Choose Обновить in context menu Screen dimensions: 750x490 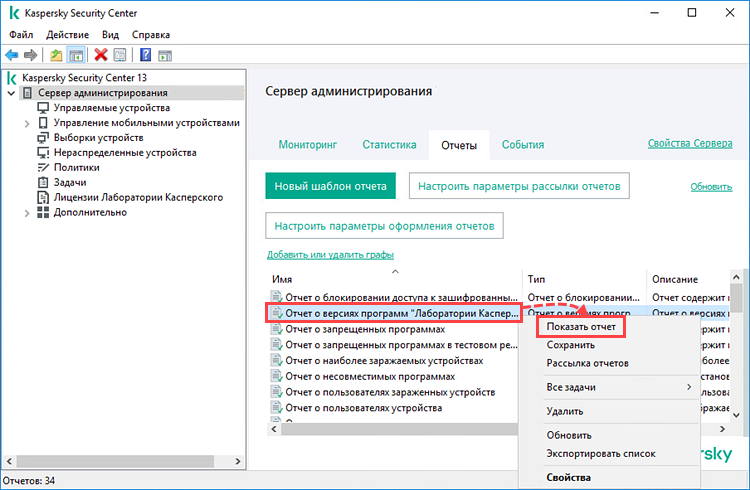569,435
